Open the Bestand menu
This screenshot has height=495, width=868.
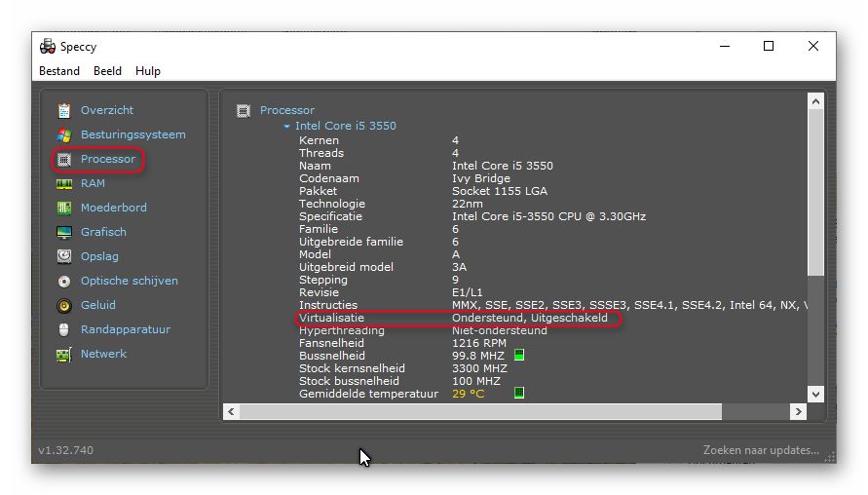point(59,71)
